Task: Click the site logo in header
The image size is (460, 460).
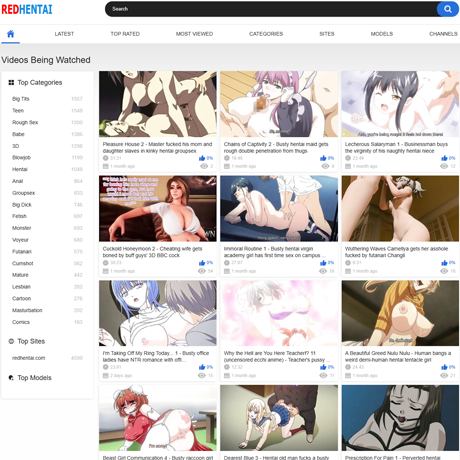Action: [x=27, y=9]
